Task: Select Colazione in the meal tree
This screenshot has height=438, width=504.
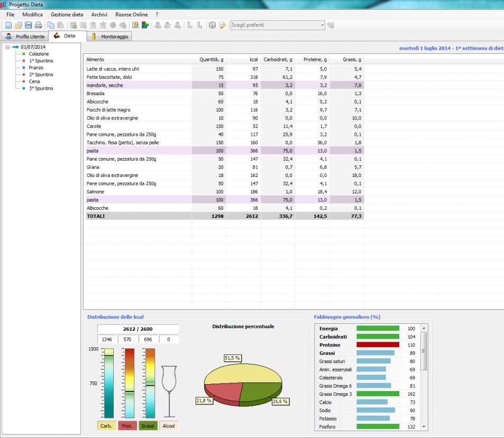Action: click(39, 54)
